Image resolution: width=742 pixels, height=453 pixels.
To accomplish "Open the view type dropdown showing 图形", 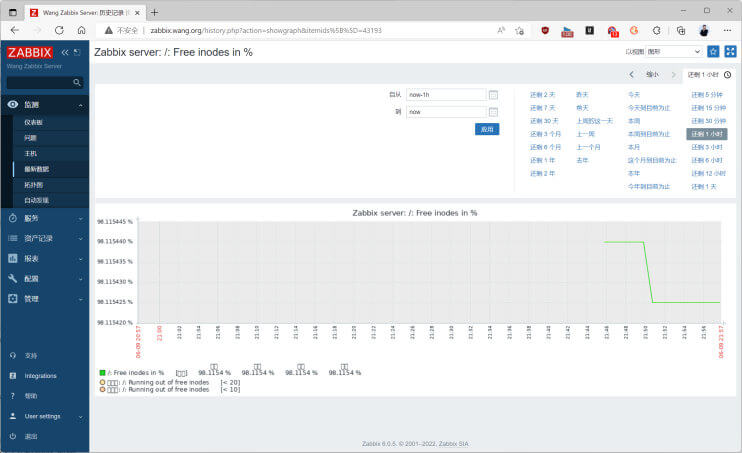I will click(674, 52).
